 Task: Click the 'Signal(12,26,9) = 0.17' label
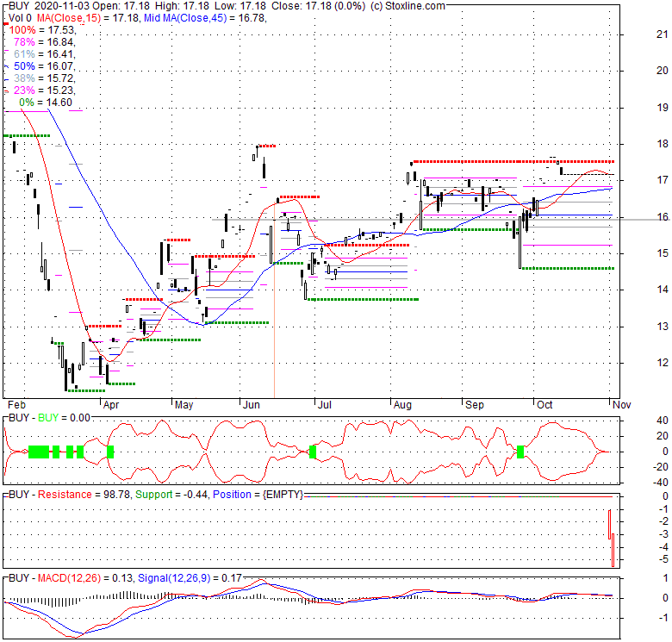click(x=190, y=577)
